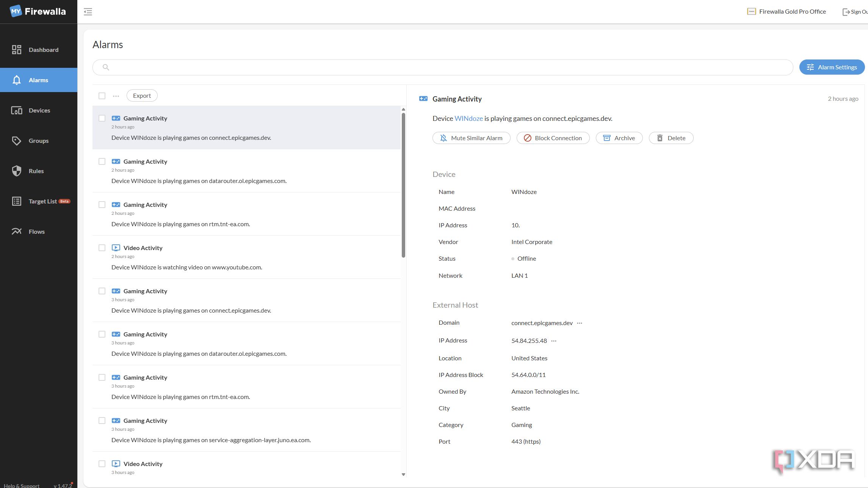Open the WINdoze device link

pos(468,118)
